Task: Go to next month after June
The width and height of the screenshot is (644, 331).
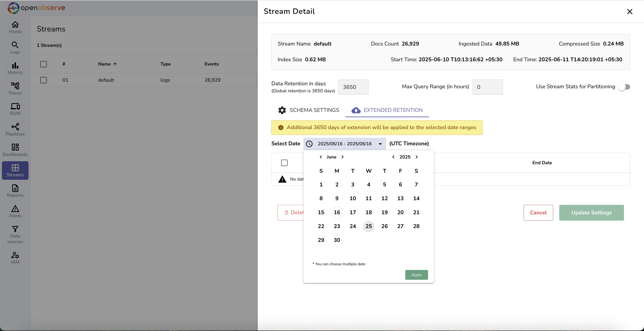Action: pyautogui.click(x=342, y=157)
